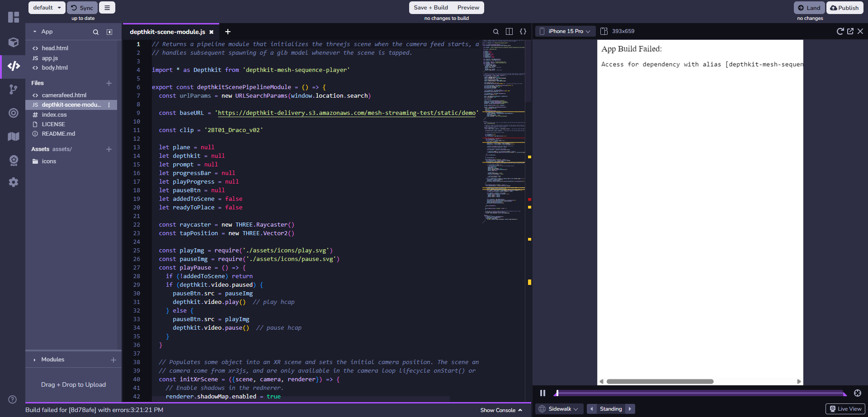The height and width of the screenshot is (417, 868).
Task: Click the Save + Build button
Action: point(430,8)
